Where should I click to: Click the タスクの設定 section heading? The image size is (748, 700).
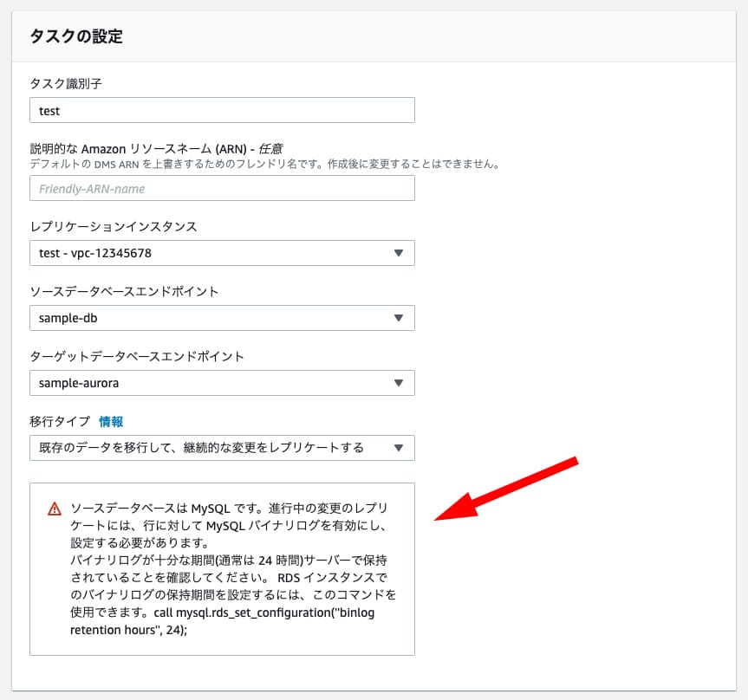point(76,36)
